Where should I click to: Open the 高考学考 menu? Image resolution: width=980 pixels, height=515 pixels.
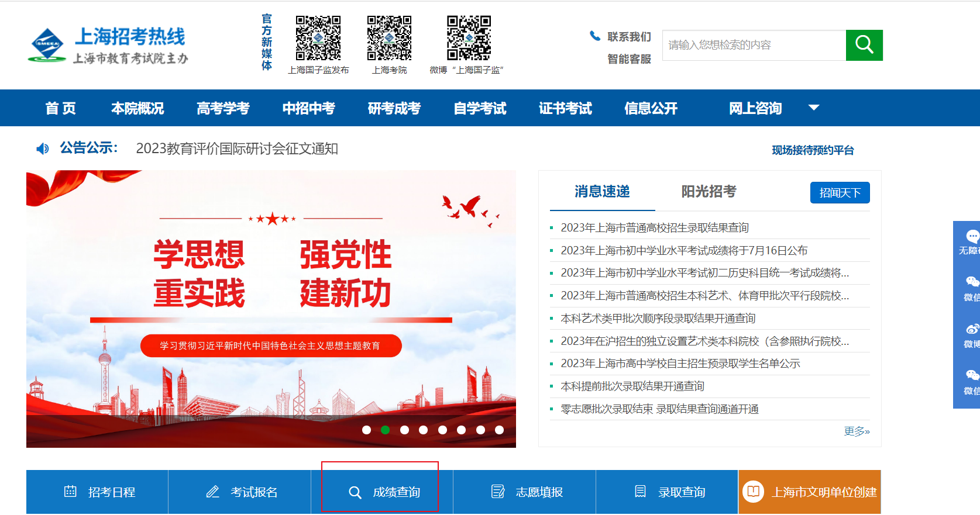pyautogui.click(x=223, y=108)
